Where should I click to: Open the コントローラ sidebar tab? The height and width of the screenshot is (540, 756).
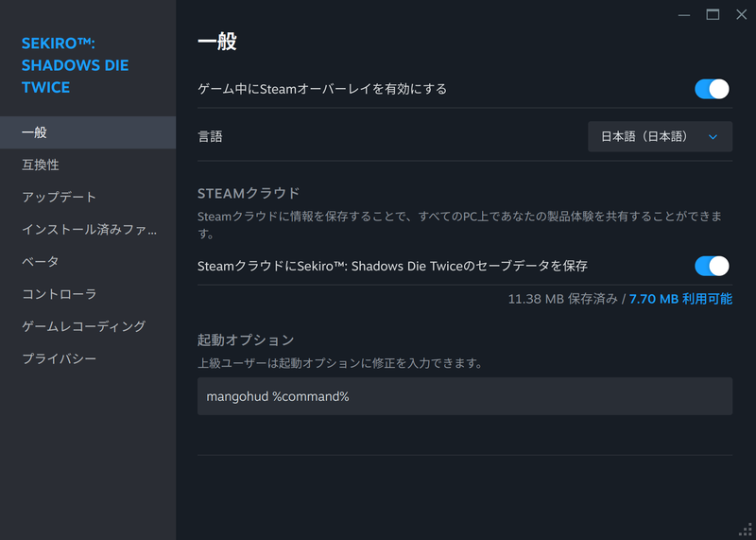(x=88, y=294)
